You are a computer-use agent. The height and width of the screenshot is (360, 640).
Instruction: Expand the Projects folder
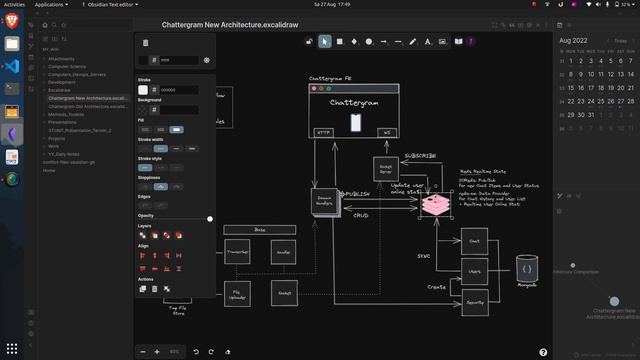click(56, 138)
